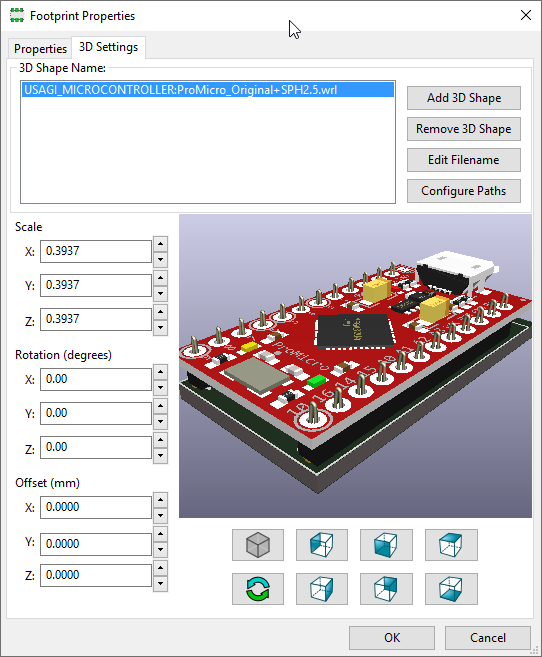Toggle the isometric gray cube view button

[258, 545]
